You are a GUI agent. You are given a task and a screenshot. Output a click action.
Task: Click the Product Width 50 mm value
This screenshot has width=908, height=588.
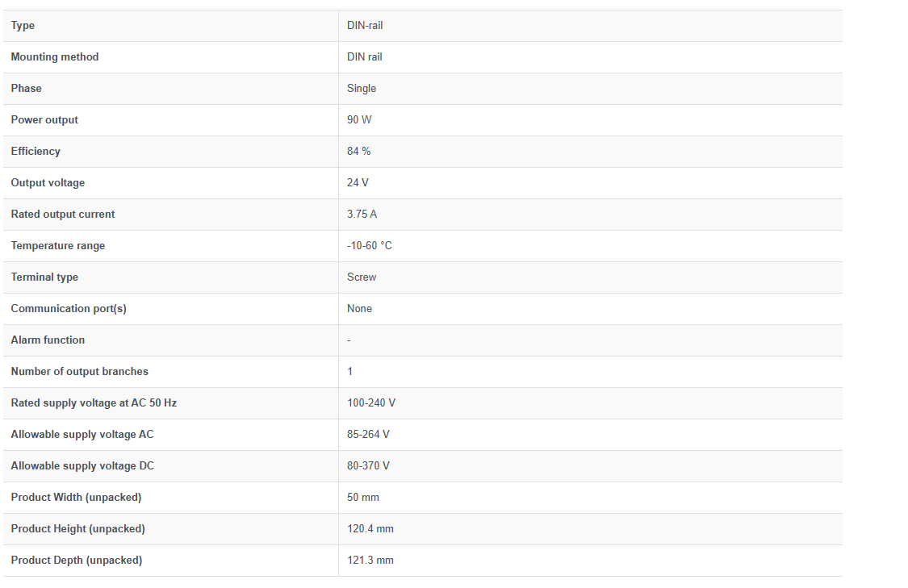(363, 497)
